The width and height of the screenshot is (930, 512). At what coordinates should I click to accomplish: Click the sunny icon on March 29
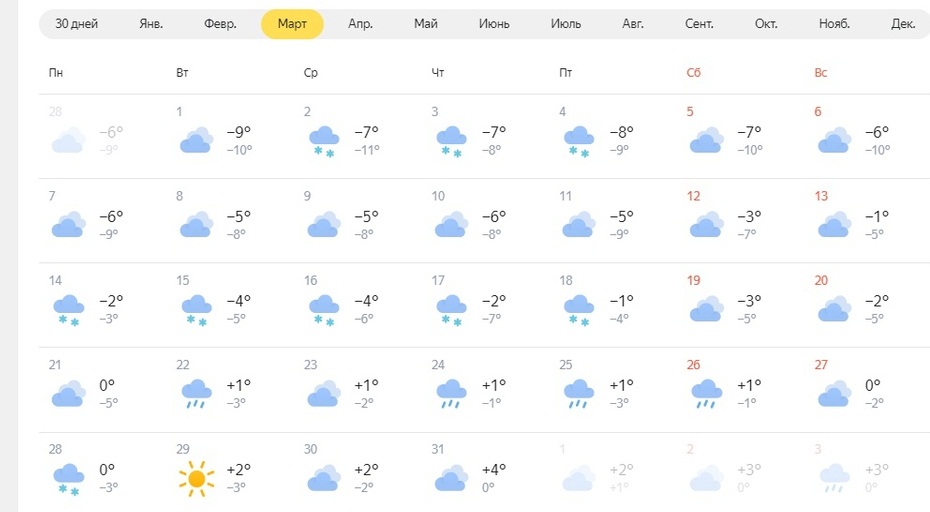click(x=196, y=478)
